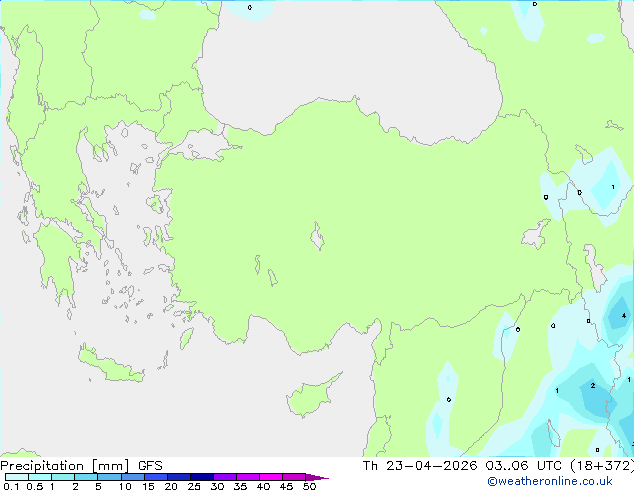The image size is (634, 490).
Task: Click the 10–15 mm legend swatch
Action: tap(132, 477)
